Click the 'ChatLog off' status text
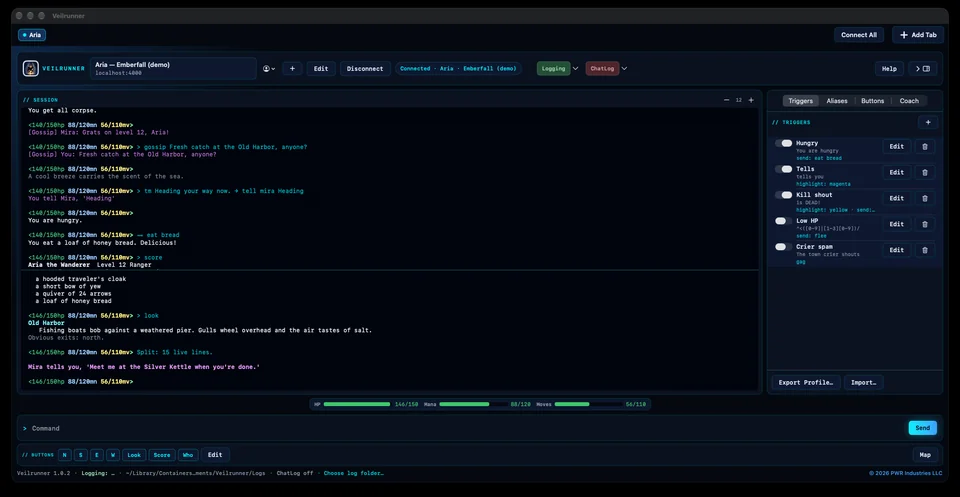Image resolution: width=960 pixels, height=497 pixels. [x=297, y=473]
